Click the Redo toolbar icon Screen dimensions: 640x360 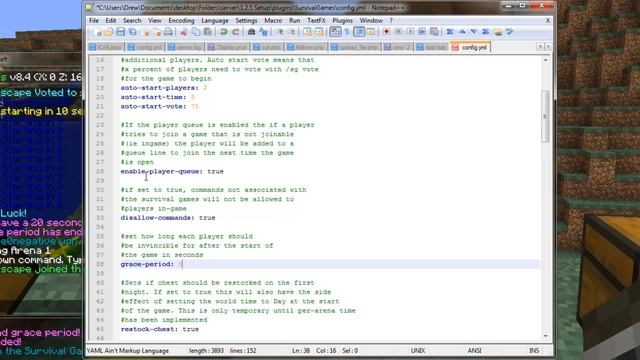click(236, 32)
